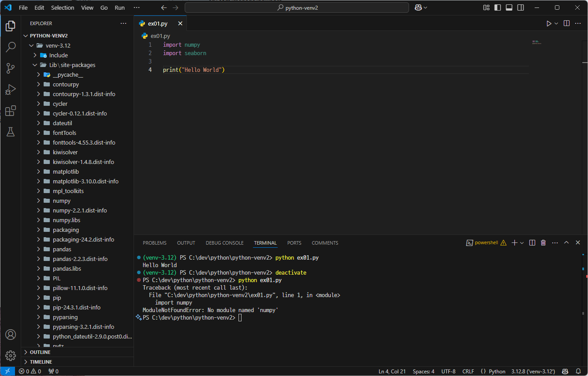Open the Source Control view icon
The width and height of the screenshot is (588, 376).
[x=11, y=68]
